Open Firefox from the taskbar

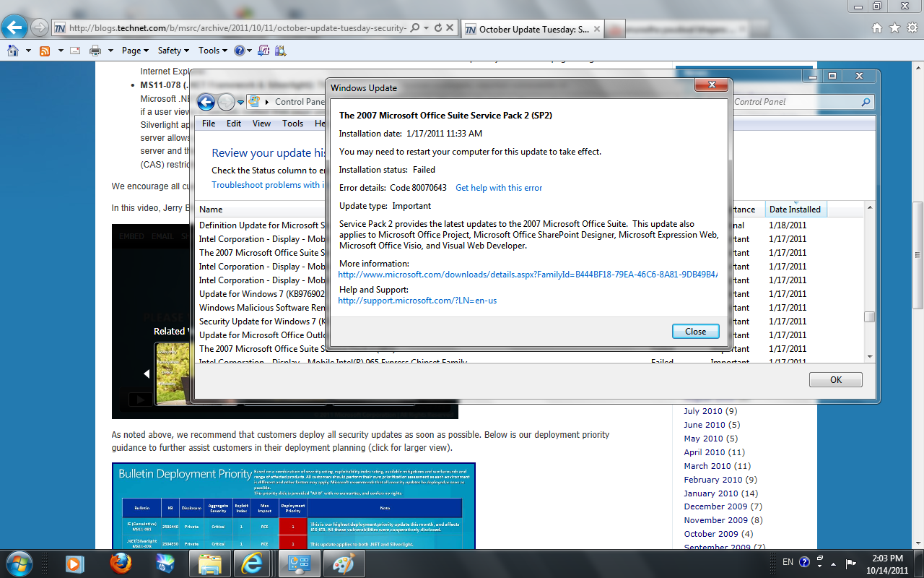[120, 563]
